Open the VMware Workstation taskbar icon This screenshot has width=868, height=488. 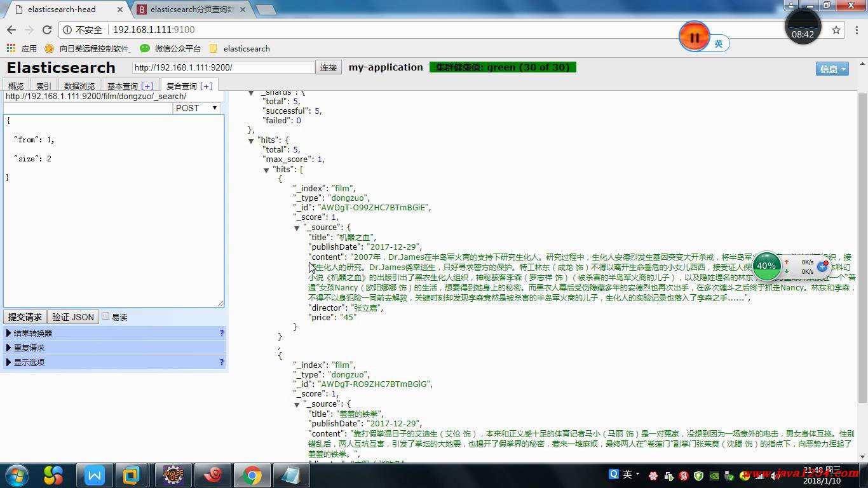tap(132, 475)
